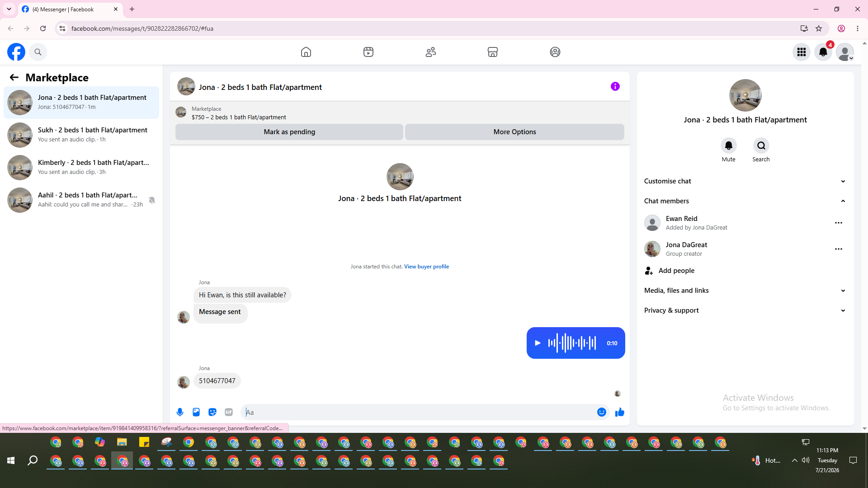Screen dimensions: 868x488
Task: Open a new browser tab
Action: tap(132, 9)
